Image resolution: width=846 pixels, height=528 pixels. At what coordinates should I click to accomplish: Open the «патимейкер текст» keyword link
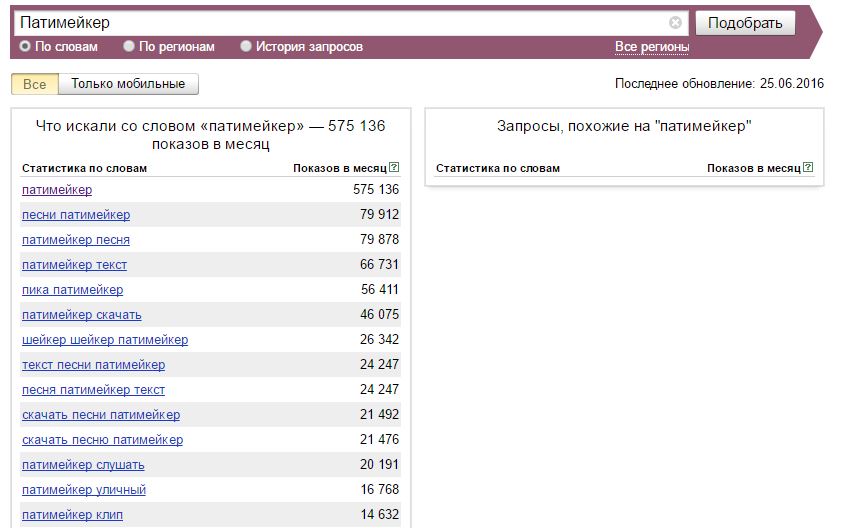[x=74, y=265]
